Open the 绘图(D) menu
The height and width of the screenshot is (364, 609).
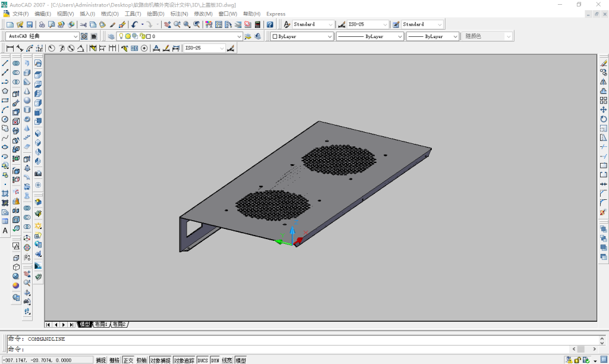(155, 14)
